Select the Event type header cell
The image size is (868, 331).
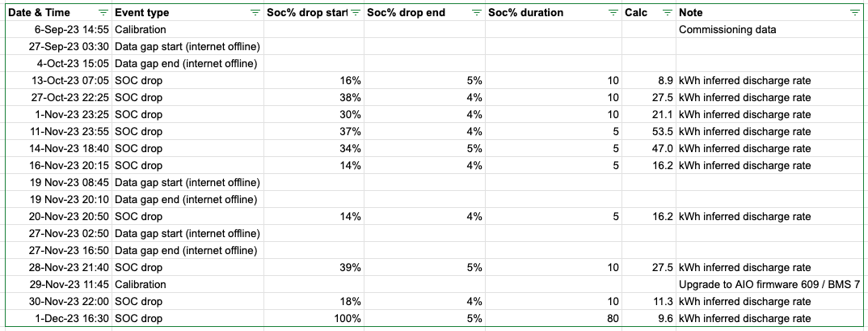point(188,13)
